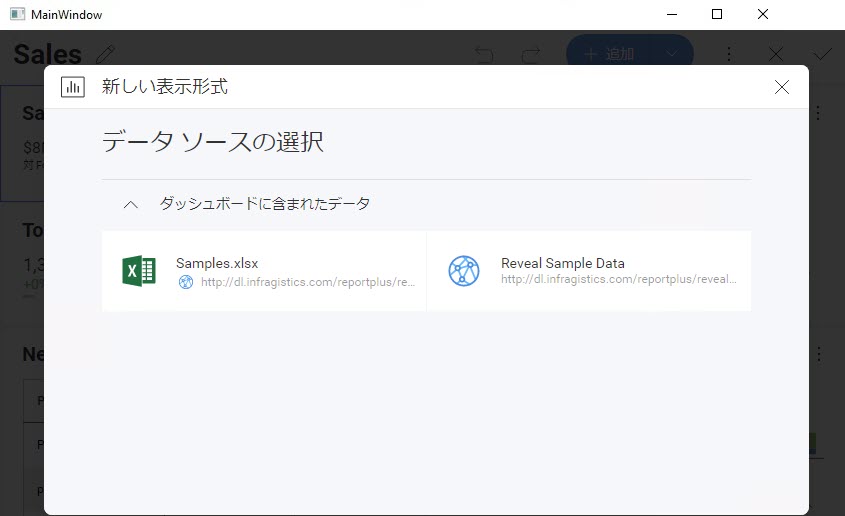Click the undo arrow in dashboard toolbar
This screenshot has height=516, width=845.
pos(484,54)
